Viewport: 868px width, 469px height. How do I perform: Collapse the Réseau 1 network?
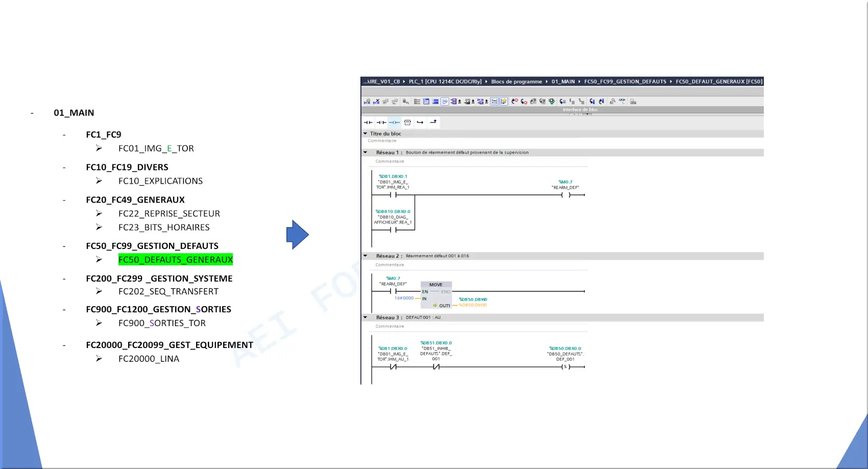point(366,152)
